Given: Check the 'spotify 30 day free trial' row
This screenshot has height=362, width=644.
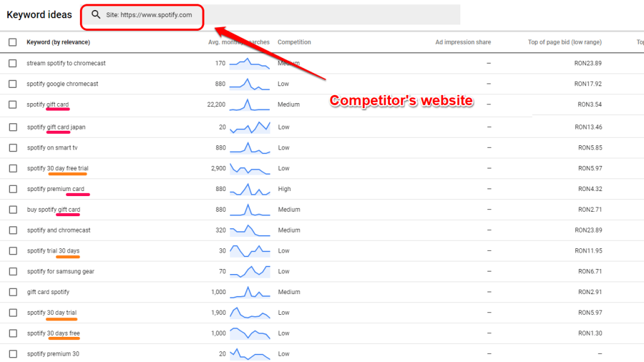Looking at the screenshot, I should (13, 168).
